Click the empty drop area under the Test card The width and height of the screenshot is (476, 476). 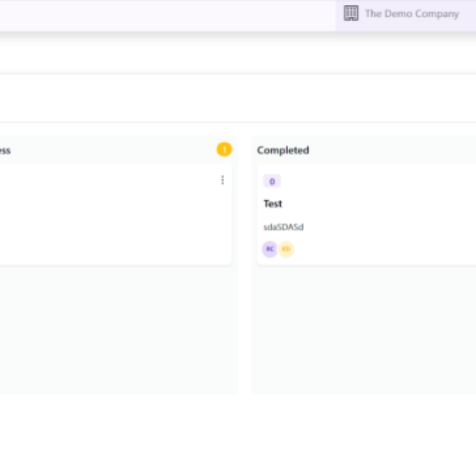pos(364,329)
